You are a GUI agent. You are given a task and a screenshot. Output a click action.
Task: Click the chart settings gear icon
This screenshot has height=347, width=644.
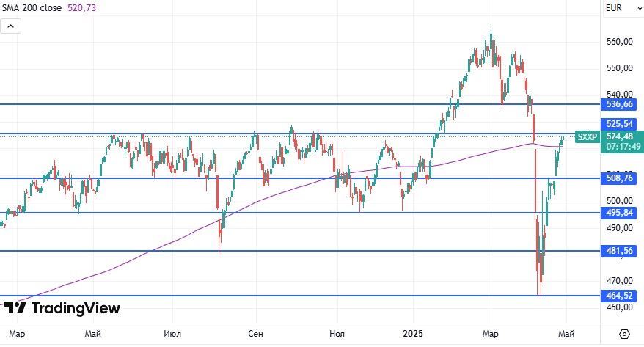point(623,334)
